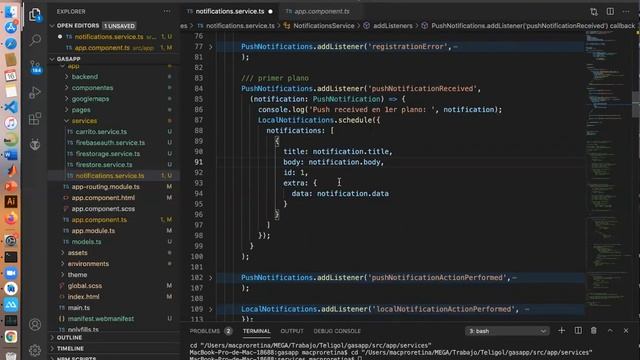Expand the OUTLINE section
Image resolution: width=640 pixels, height=360 pixels.
coord(69,338)
